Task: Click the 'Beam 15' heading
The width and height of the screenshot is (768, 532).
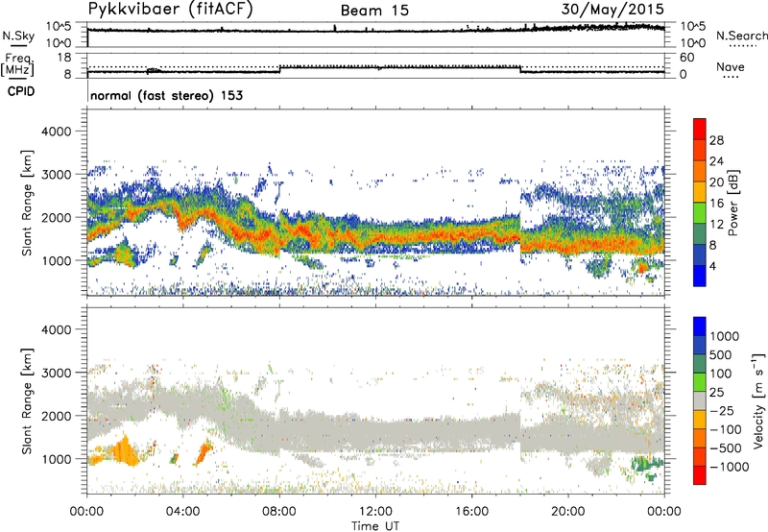Action: click(374, 11)
